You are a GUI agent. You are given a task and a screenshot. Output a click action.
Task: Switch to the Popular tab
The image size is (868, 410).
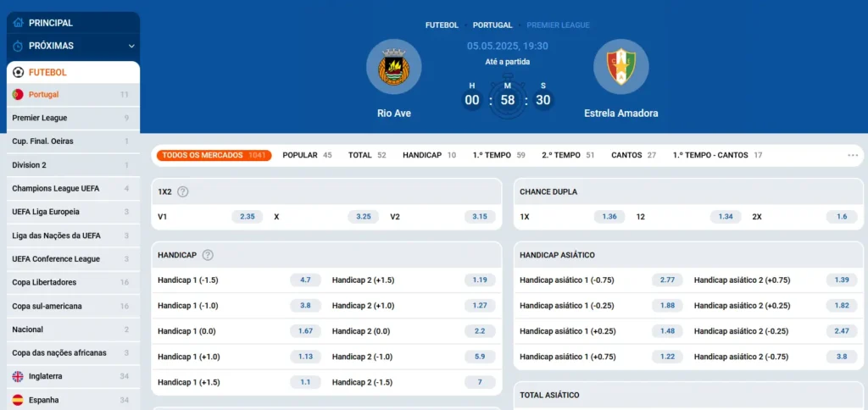(307, 156)
